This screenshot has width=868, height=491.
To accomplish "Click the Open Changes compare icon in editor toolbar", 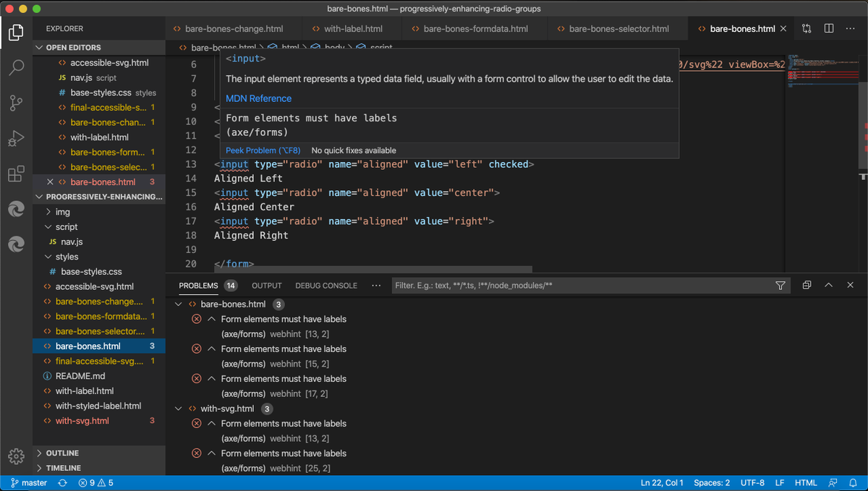I will pyautogui.click(x=807, y=29).
